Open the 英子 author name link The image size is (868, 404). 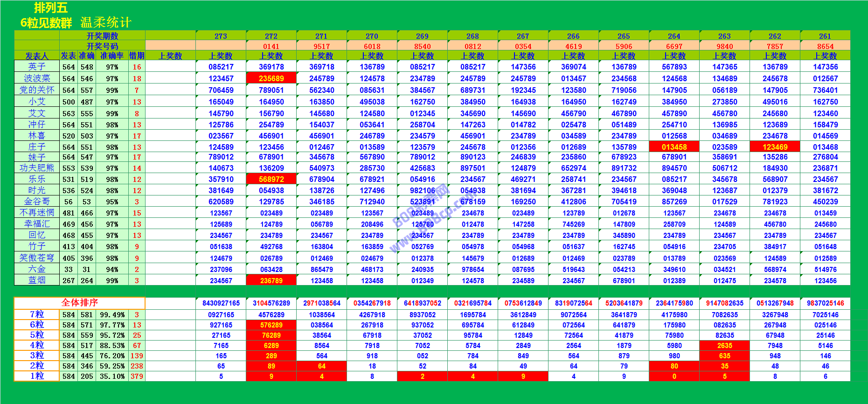click(37, 67)
